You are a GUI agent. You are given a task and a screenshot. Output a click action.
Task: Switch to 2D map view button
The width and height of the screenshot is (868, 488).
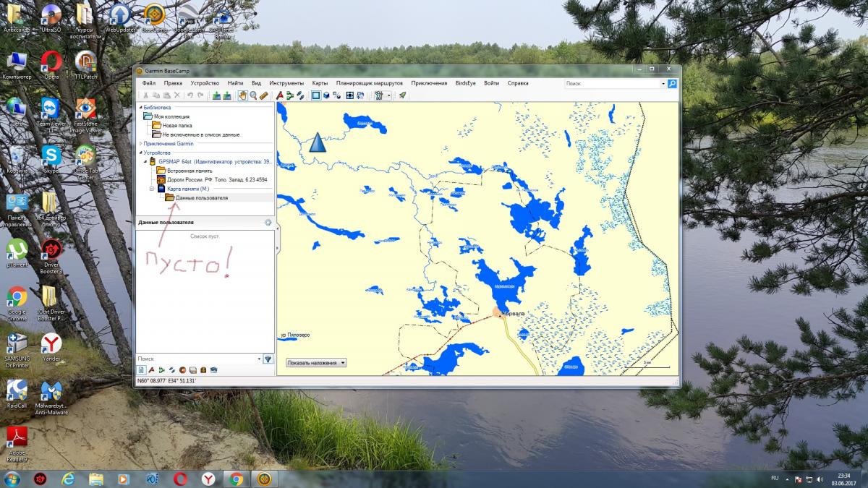pos(316,95)
